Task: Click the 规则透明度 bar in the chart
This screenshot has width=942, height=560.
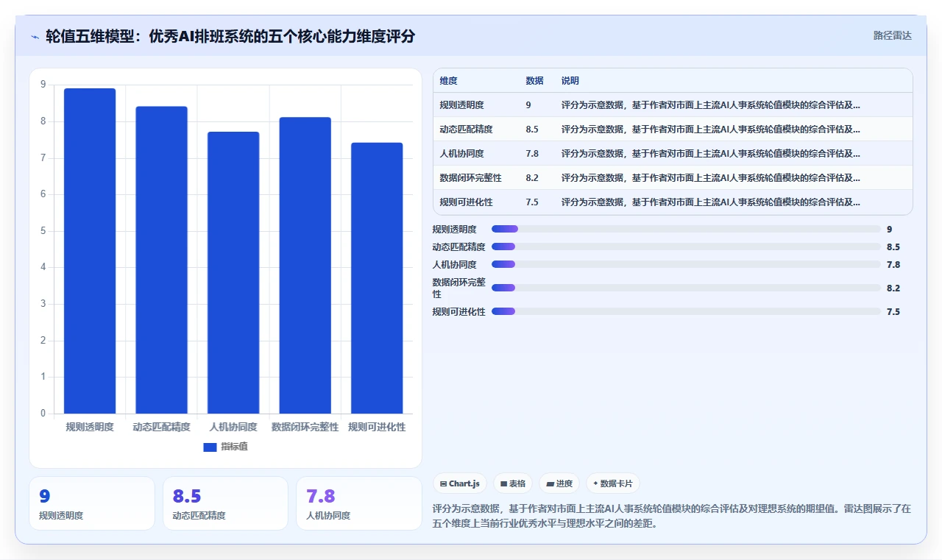Action: 90,251
